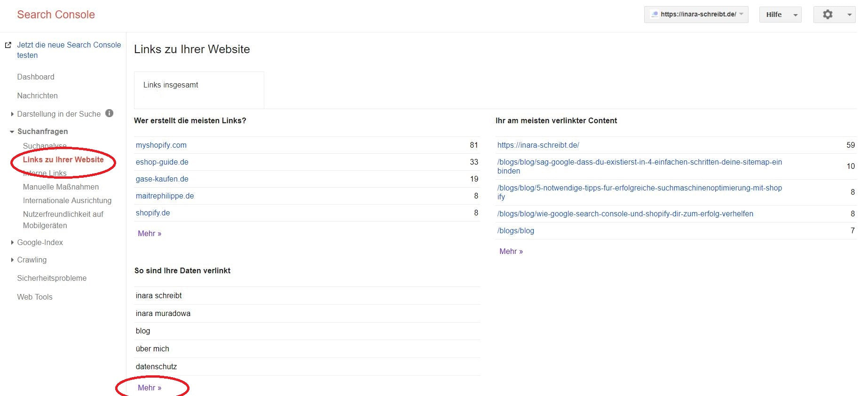The image size is (868, 396).
Task: Open the maitrephilippe.de link
Action: 165,196
